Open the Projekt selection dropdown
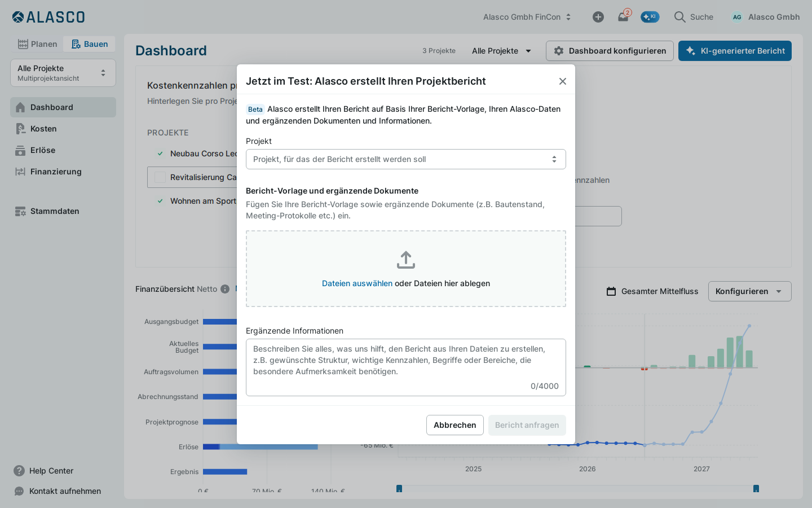 [406, 159]
